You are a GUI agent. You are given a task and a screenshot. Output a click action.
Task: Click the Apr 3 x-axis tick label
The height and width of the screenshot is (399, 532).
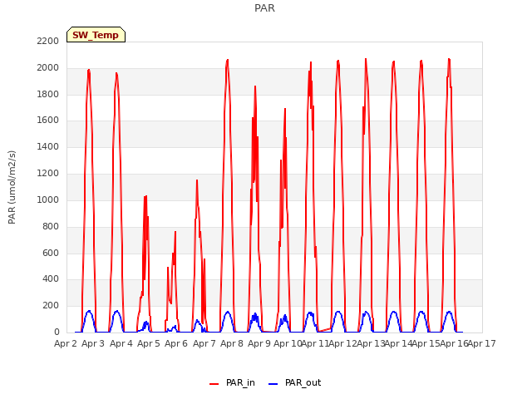coord(93,343)
